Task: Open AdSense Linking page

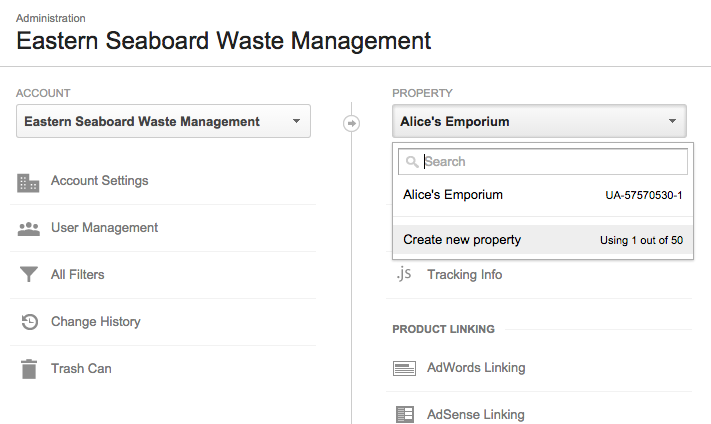Action: 476,414
